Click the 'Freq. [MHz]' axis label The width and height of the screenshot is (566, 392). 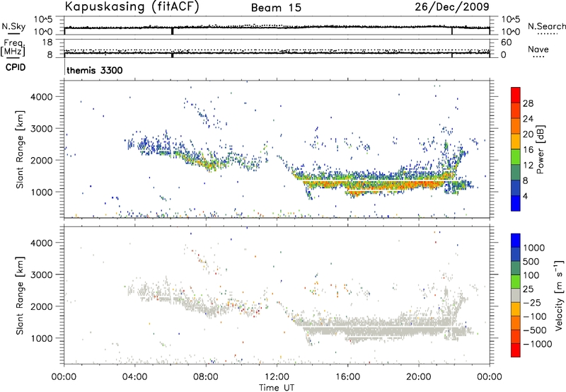[x=13, y=48]
